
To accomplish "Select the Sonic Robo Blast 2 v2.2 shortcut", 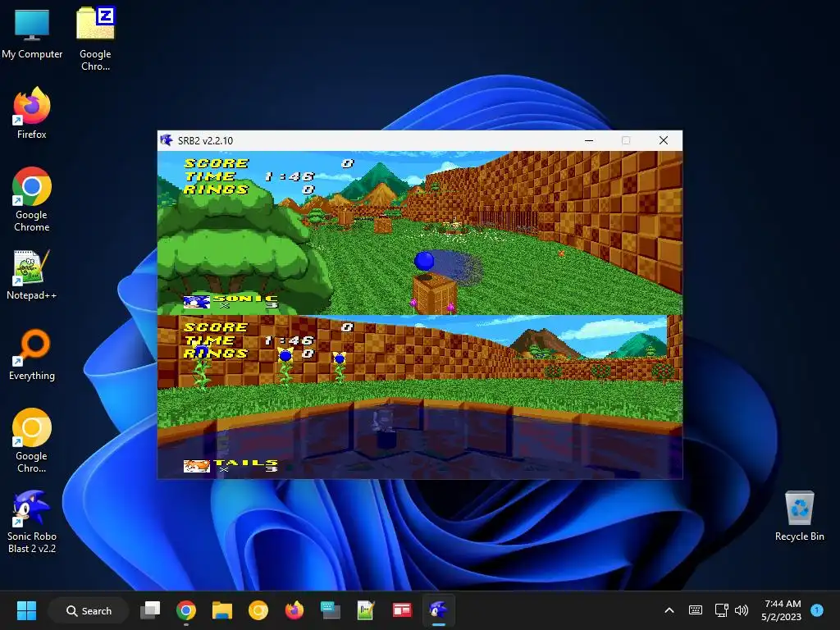I will tap(32, 522).
